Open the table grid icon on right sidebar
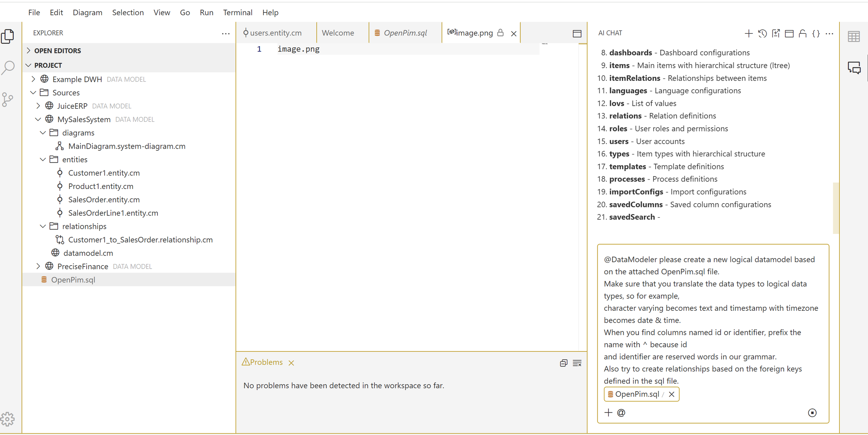This screenshot has width=868, height=435. (x=853, y=36)
